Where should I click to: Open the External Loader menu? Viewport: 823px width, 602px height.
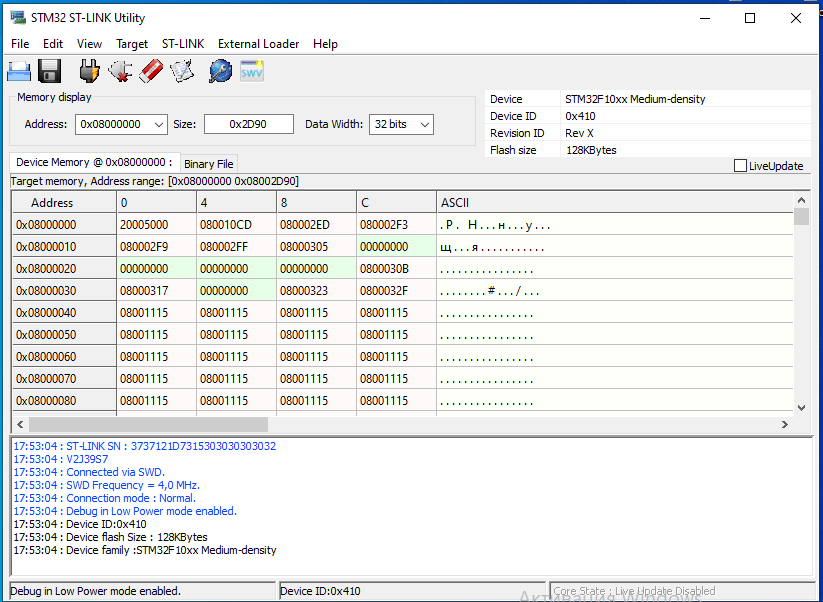coord(258,44)
